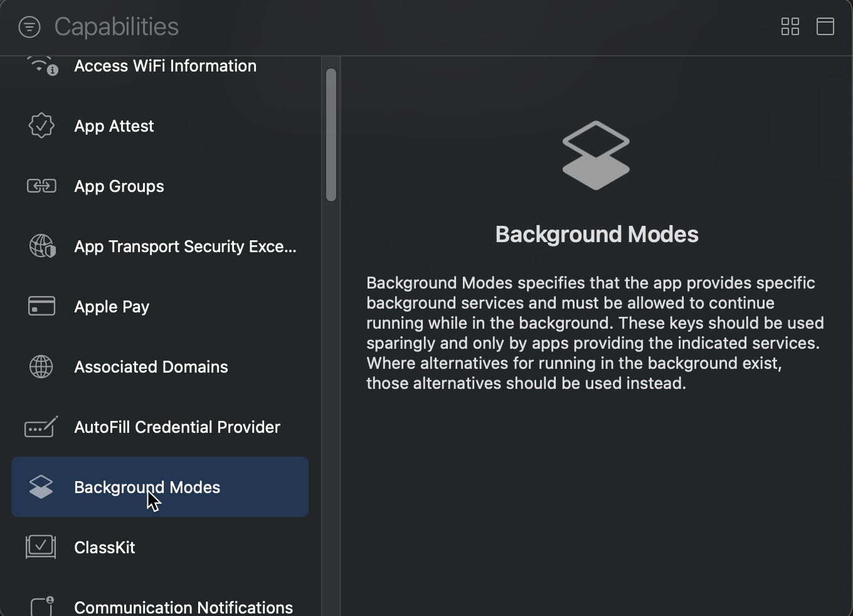853x616 pixels.
Task: Select Apple Pay in the list
Action: pos(160,307)
